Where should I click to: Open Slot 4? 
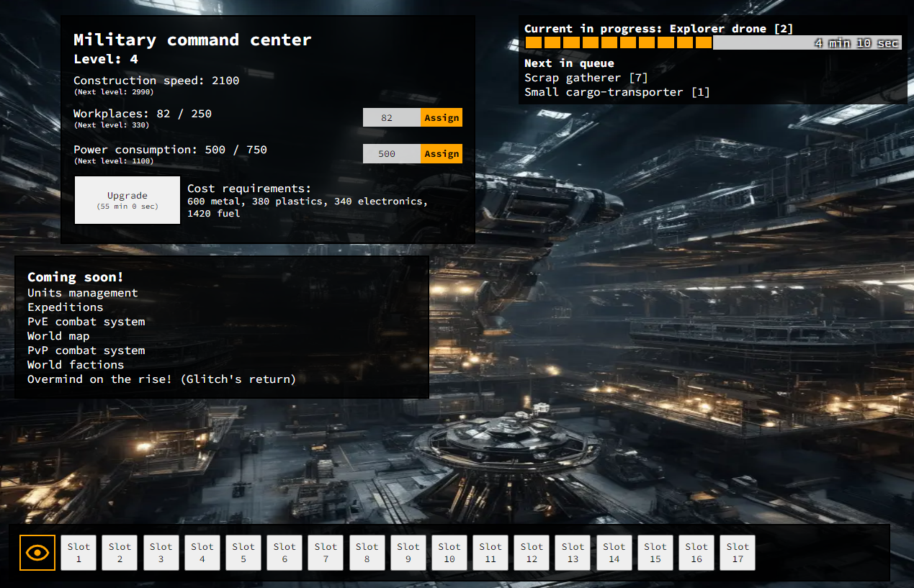pos(202,553)
